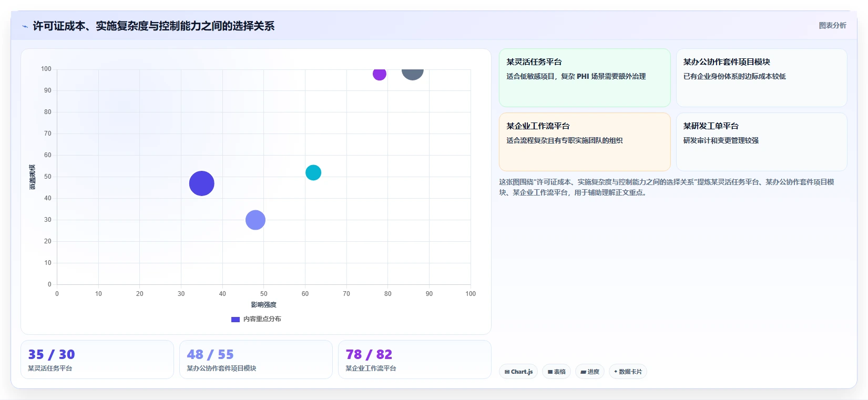Click the Chart.js tag icon

(x=507, y=372)
